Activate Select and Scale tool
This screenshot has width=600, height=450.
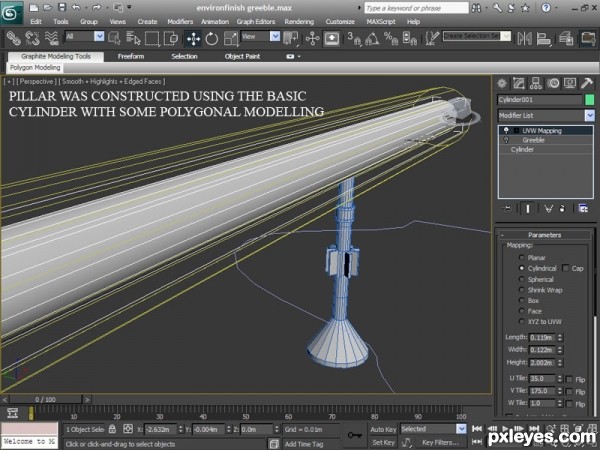pos(231,38)
